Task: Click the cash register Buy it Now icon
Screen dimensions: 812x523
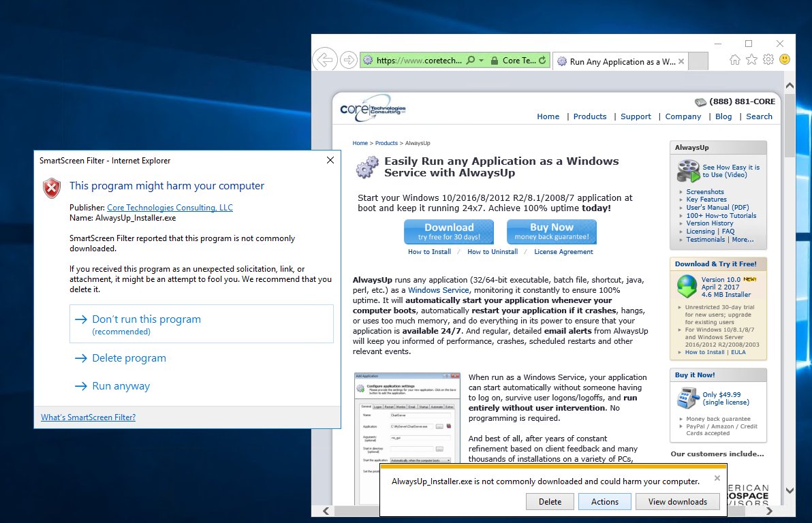Action: tap(688, 398)
